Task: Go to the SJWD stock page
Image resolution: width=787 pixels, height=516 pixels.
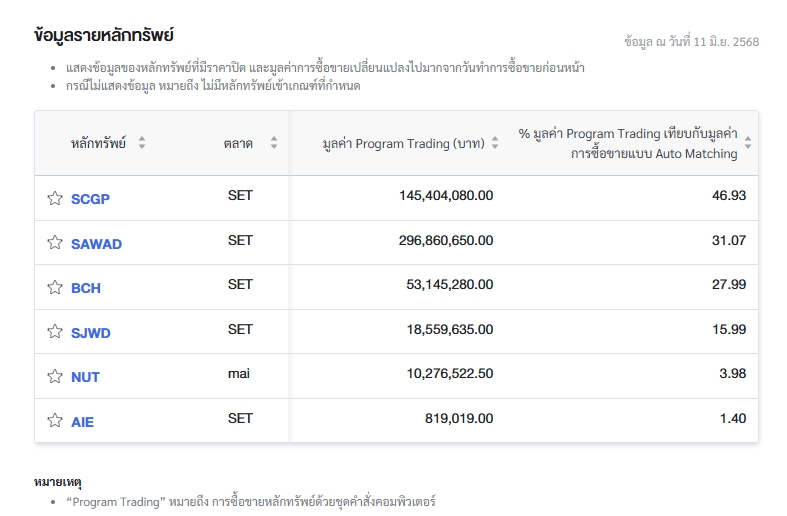Action: [91, 333]
